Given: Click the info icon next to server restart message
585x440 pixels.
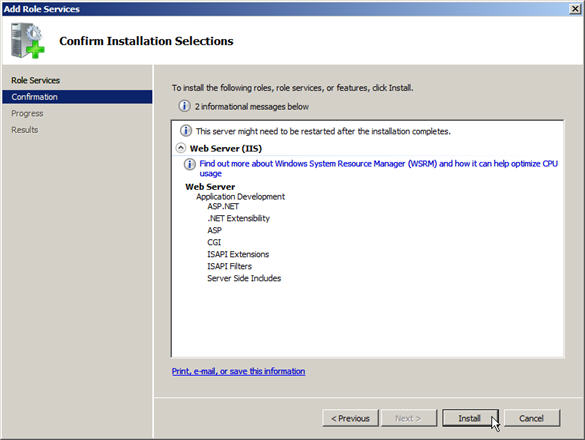Looking at the screenshot, I should (186, 131).
